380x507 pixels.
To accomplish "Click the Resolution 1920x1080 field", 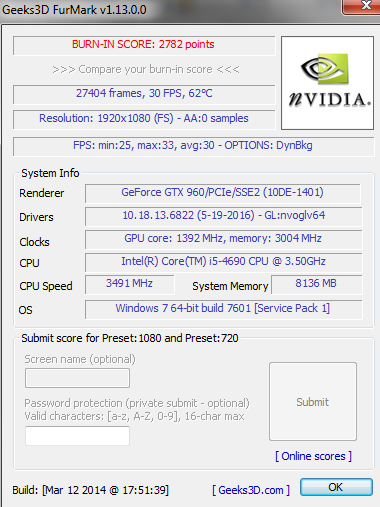I will [144, 119].
